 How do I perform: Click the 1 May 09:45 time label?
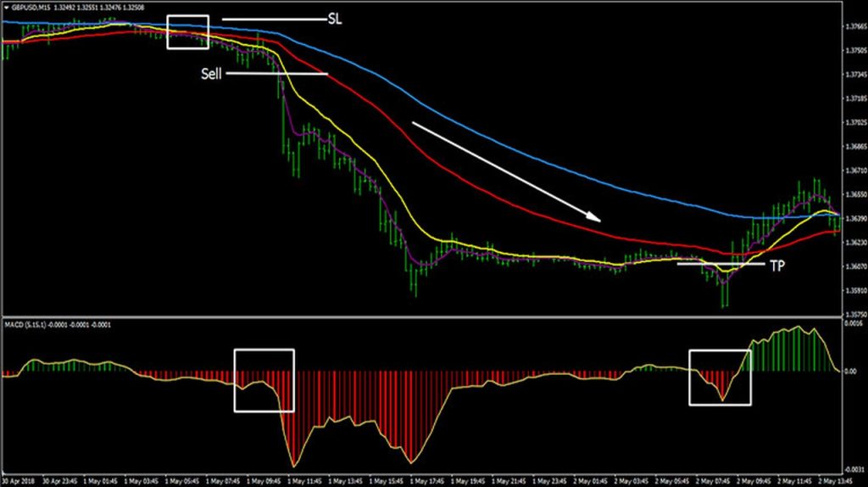[266, 481]
